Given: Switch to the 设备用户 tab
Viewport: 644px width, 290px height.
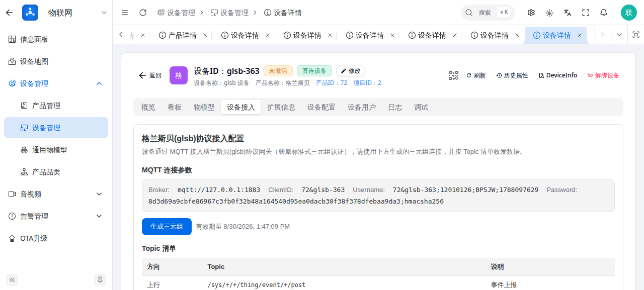Looking at the screenshot, I should (362, 107).
